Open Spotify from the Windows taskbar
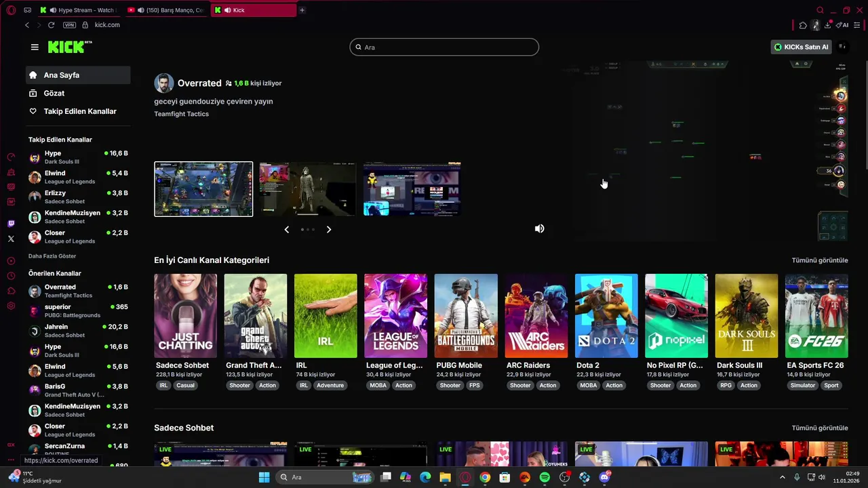This screenshot has height=488, width=868. tap(545, 477)
